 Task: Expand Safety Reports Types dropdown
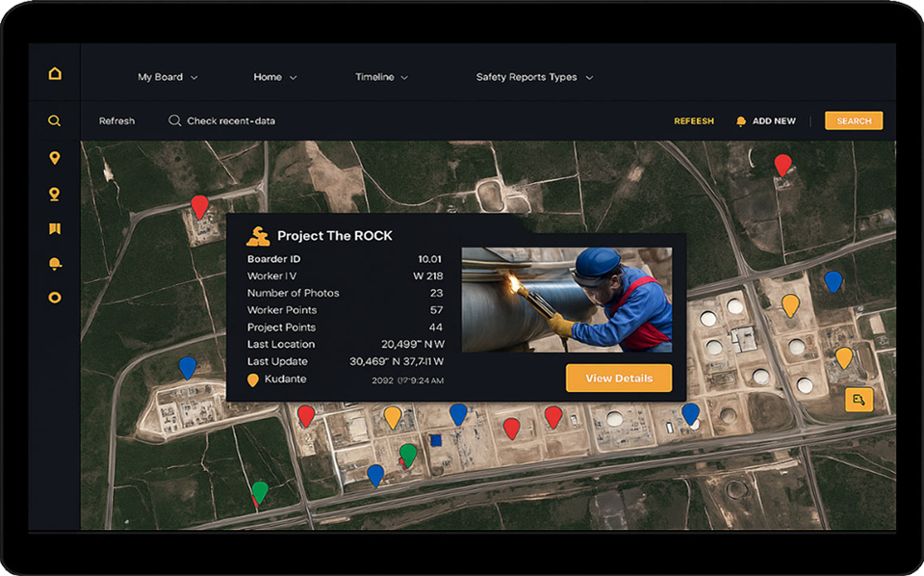point(534,77)
